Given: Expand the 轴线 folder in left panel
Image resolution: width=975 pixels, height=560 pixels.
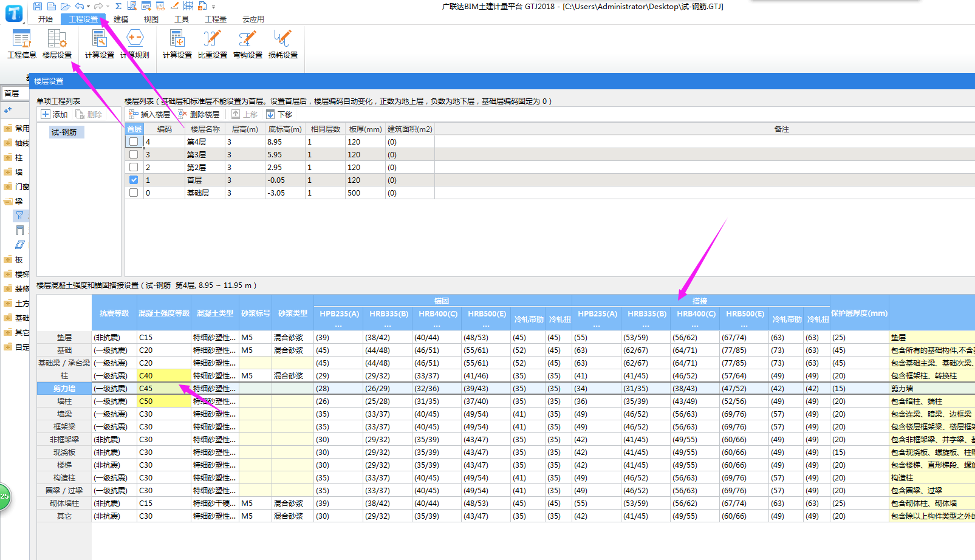Looking at the screenshot, I should 8,143.
